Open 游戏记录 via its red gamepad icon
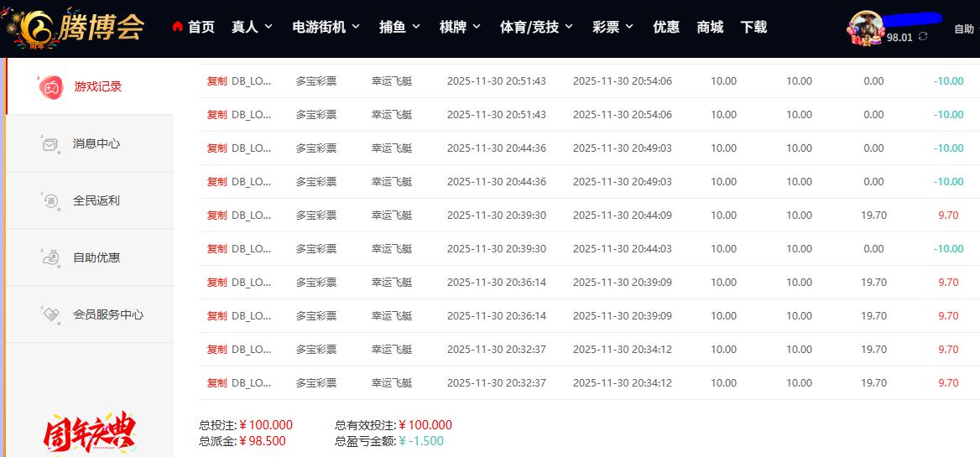This screenshot has width=980, height=457. 51,86
